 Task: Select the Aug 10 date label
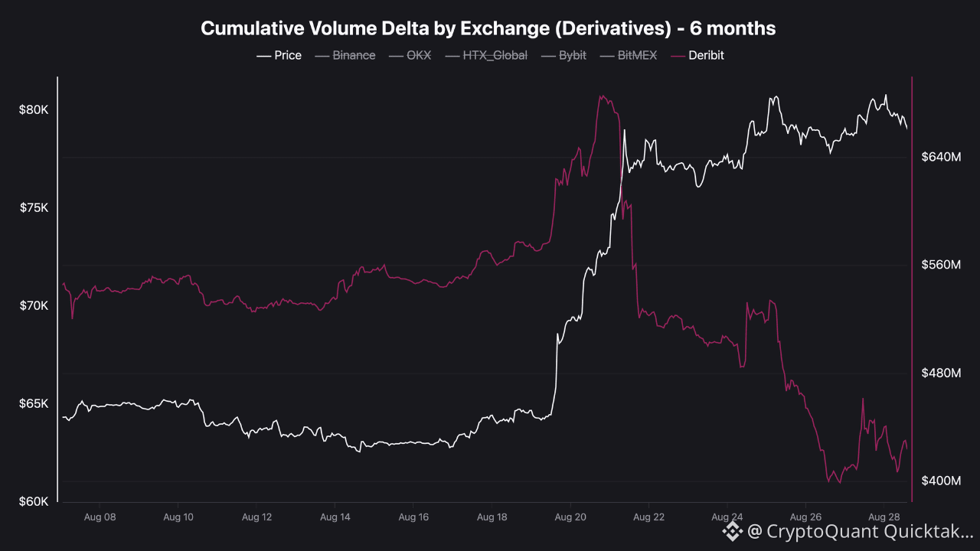point(178,517)
